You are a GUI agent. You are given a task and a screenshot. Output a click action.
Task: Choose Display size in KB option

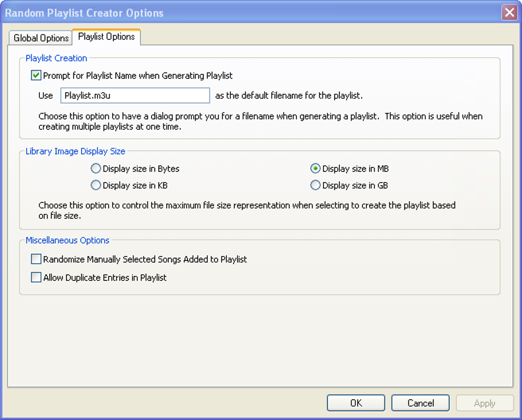click(x=96, y=186)
